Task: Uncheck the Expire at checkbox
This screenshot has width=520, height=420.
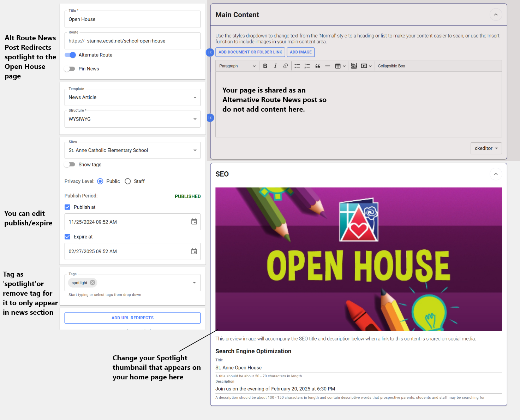Action: [x=67, y=237]
